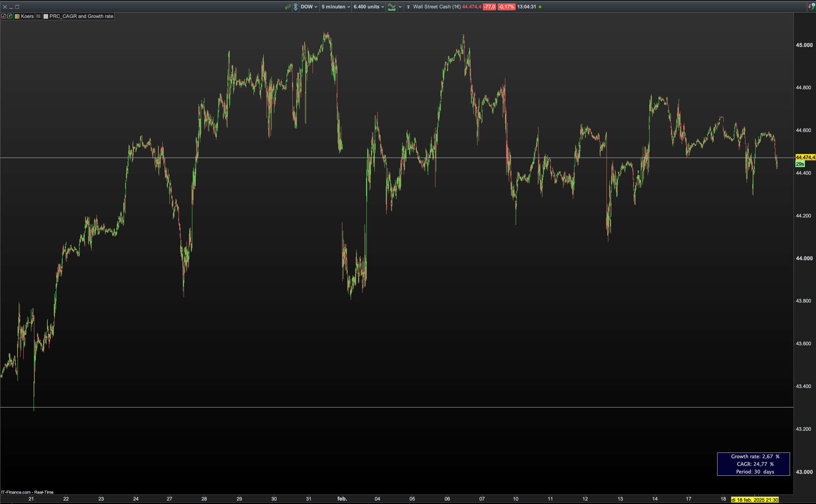This screenshot has width=816, height=504.
Task: Open the DOW instrument dropdown
Action: [309, 7]
